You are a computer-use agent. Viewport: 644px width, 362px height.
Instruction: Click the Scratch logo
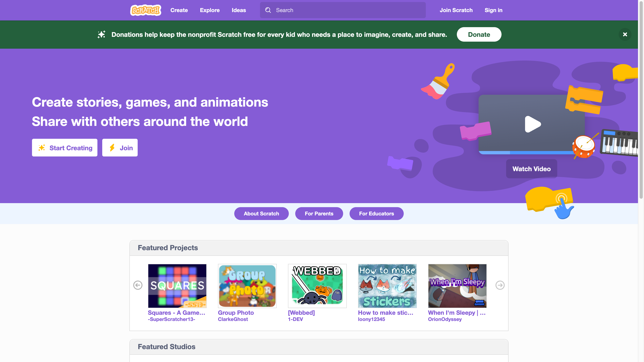tap(146, 10)
